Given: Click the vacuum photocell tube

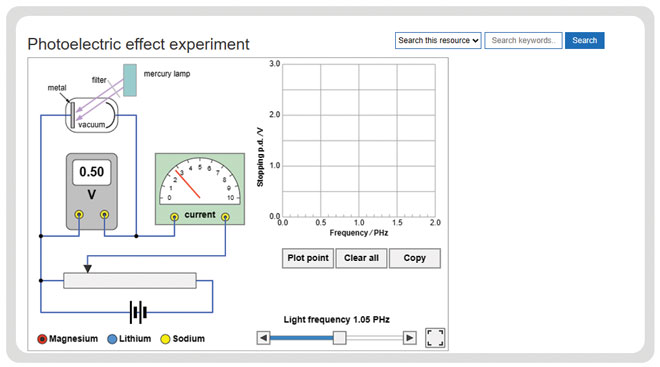Looking at the screenshot, I should (x=92, y=115).
